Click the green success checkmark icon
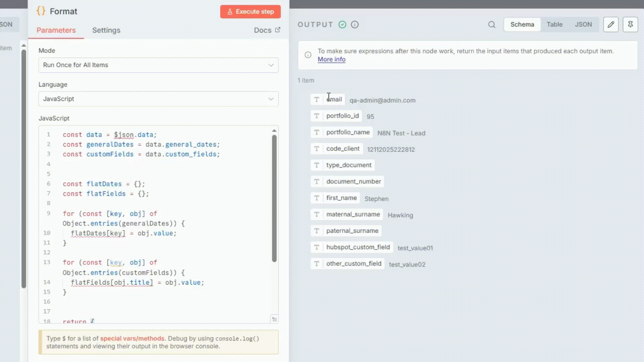Image resolution: width=644 pixels, height=362 pixels. click(x=342, y=24)
